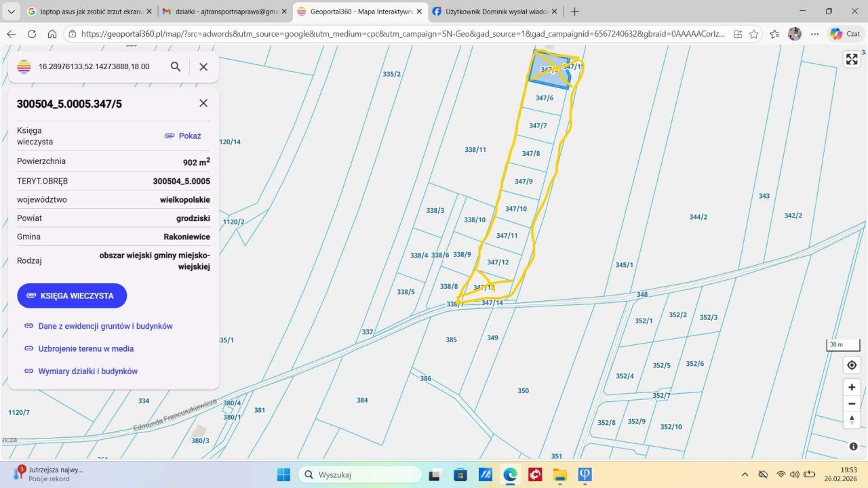Viewport: 868px width, 488px height.
Task: Zoom out the map with minus
Action: click(852, 403)
